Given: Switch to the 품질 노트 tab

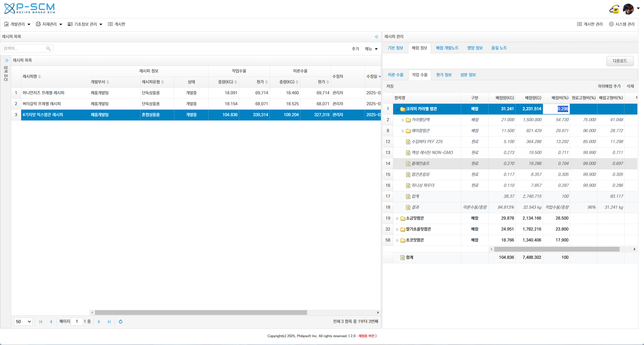Looking at the screenshot, I should click(x=499, y=48).
